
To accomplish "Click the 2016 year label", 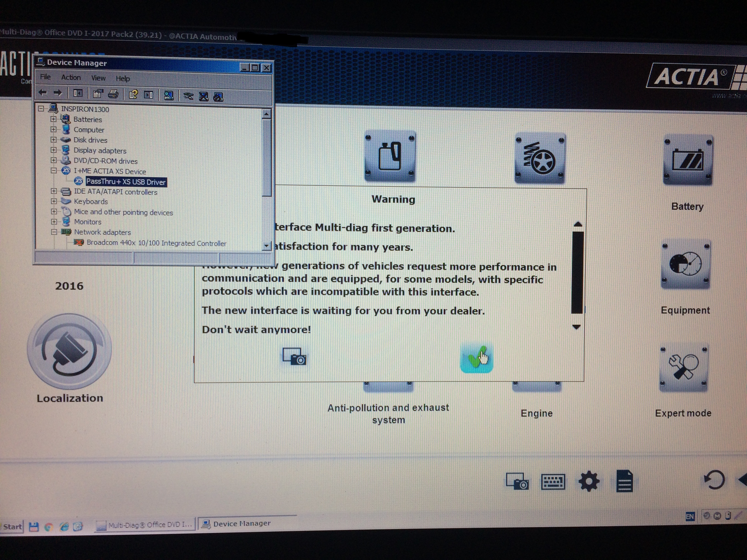I will tap(69, 286).
